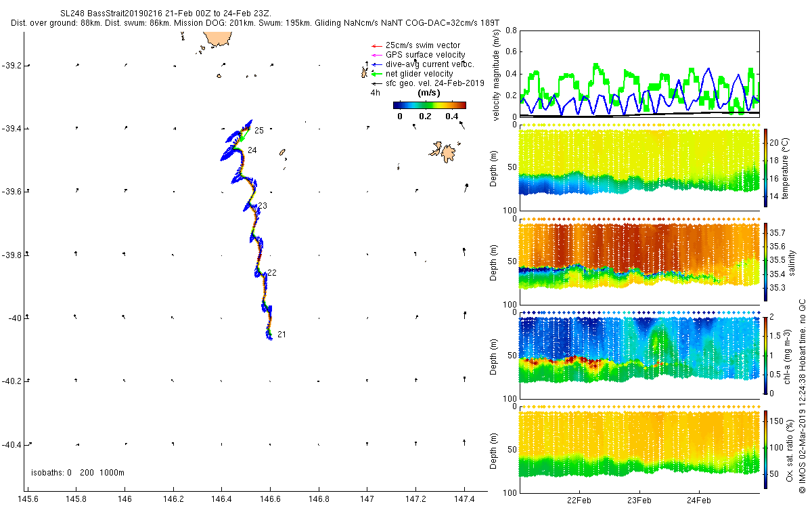
Task: Click the 'Dist. over ground: 88km' subtitle line
Action: point(255,23)
